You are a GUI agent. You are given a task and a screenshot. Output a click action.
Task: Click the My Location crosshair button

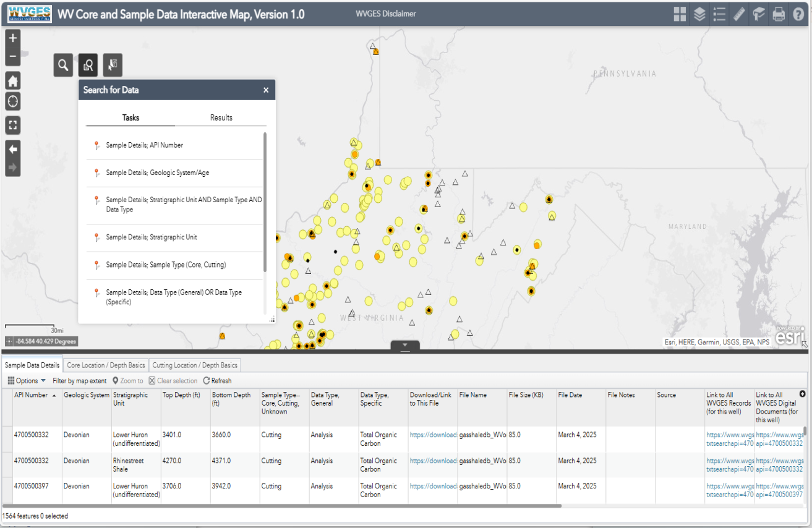(x=12, y=101)
